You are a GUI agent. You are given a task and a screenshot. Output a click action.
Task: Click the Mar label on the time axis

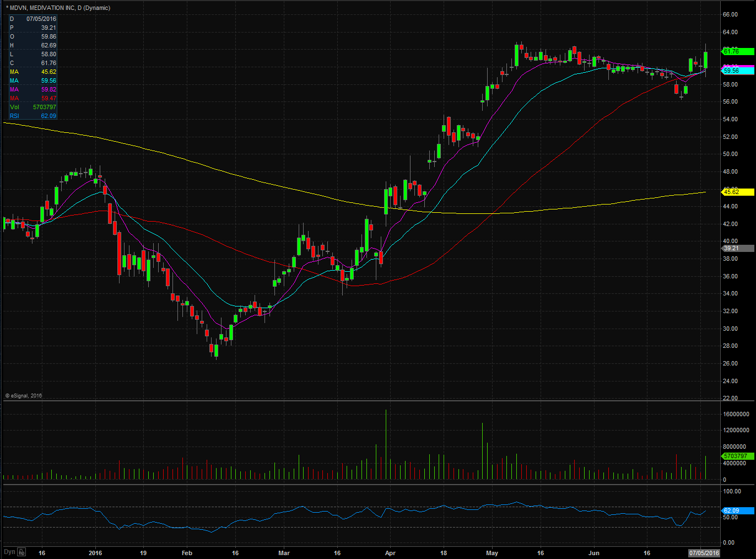click(284, 553)
